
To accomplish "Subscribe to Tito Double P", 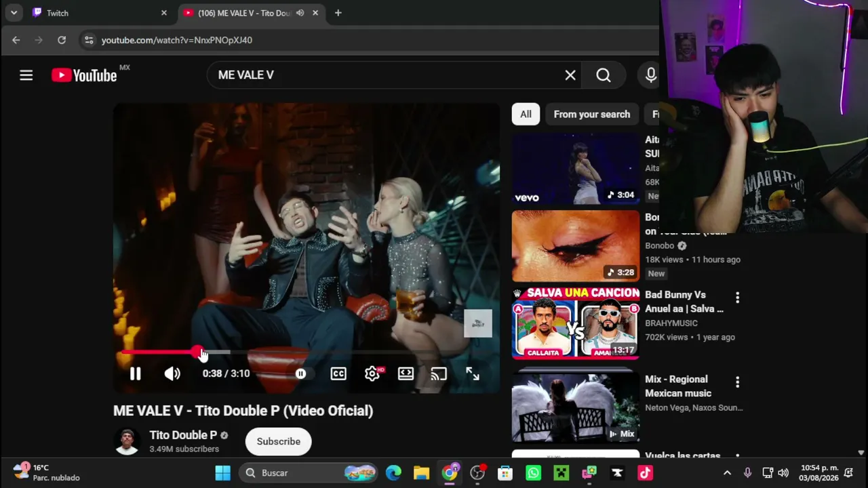I will [278, 441].
